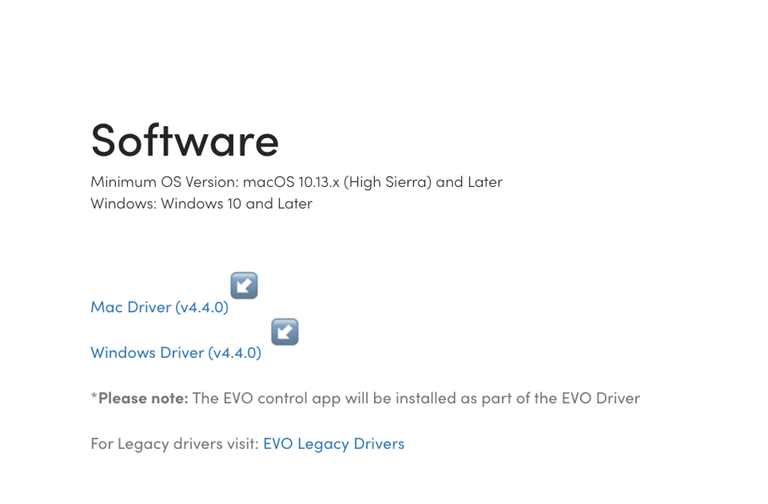Open the EVO Legacy Drivers page
This screenshot has width=768, height=504.
pos(333,443)
